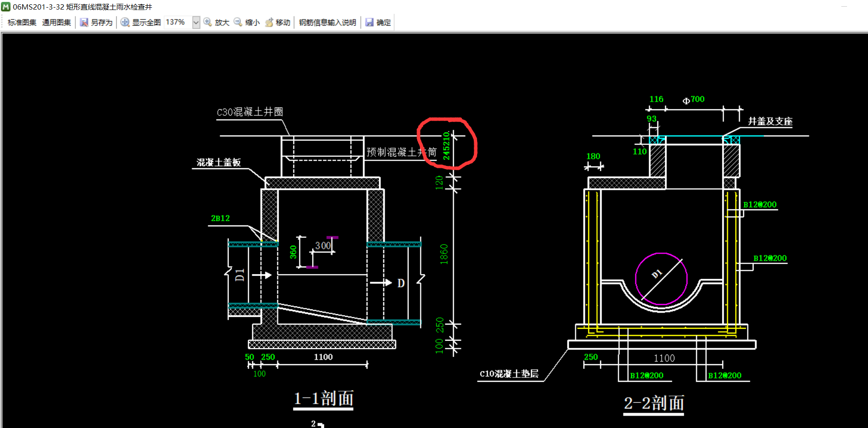Select the green 93 dimension value
This screenshot has width=868, height=428.
tap(652, 119)
